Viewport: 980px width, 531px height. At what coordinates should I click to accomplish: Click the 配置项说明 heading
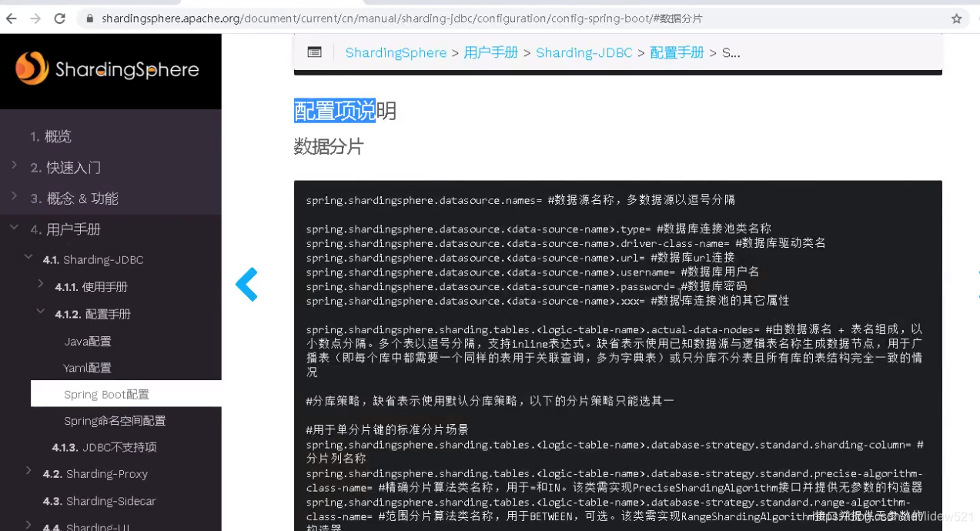pos(345,111)
